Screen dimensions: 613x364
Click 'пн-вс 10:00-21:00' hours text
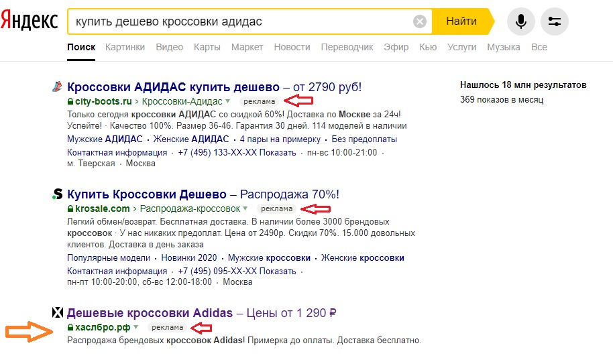coord(342,152)
